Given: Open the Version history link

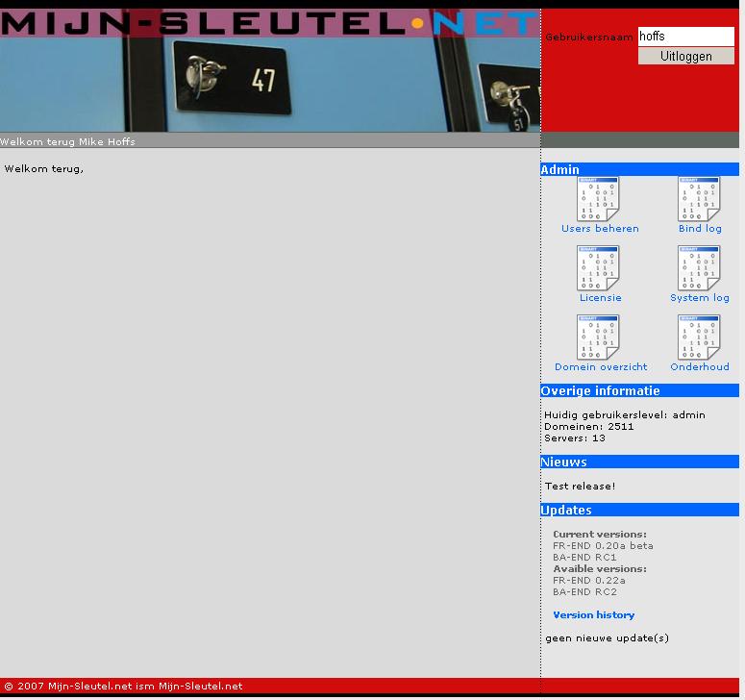Looking at the screenshot, I should pos(593,615).
